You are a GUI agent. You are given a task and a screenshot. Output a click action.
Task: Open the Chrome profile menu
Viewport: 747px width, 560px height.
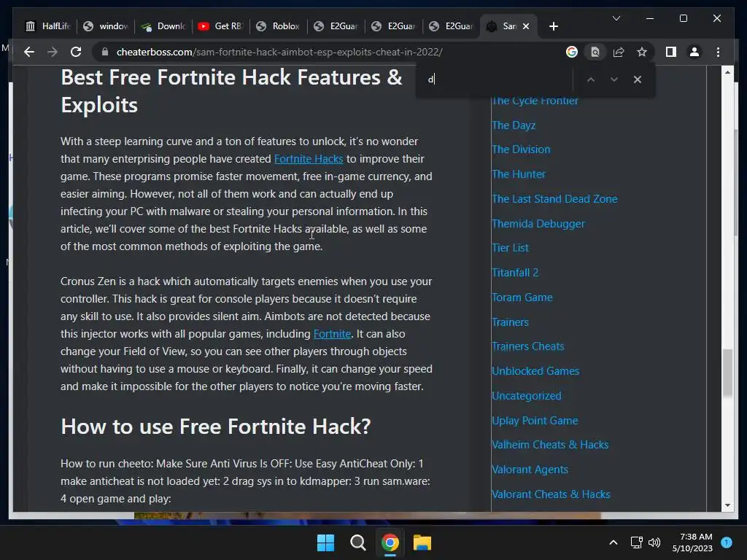click(x=694, y=52)
